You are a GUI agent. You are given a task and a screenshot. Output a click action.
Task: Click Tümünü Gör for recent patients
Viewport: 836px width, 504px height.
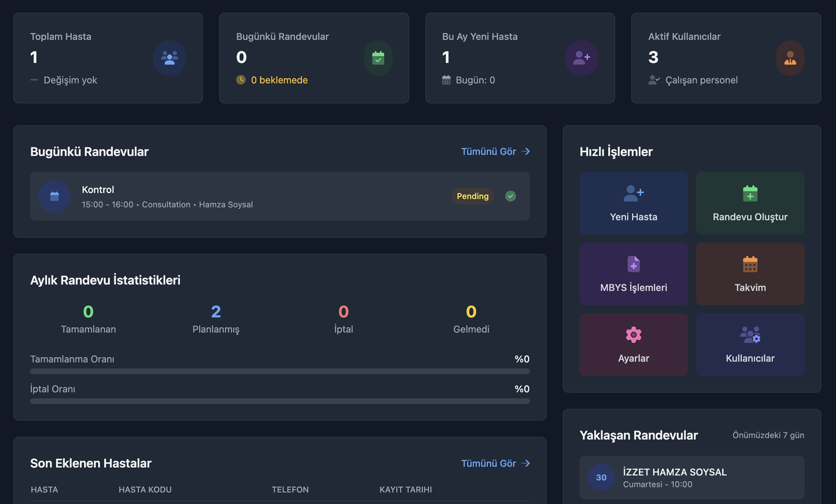click(x=495, y=463)
